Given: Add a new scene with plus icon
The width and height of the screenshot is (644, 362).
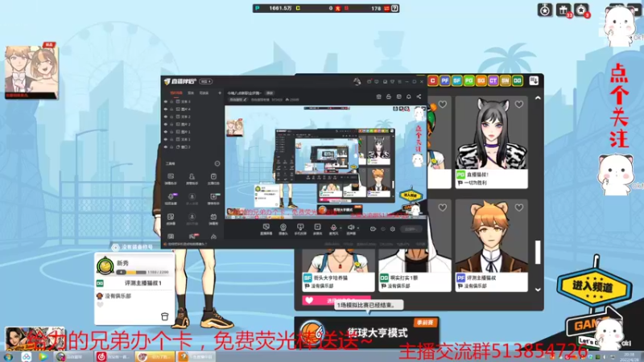Looking at the screenshot, I should pyautogui.click(x=220, y=93).
